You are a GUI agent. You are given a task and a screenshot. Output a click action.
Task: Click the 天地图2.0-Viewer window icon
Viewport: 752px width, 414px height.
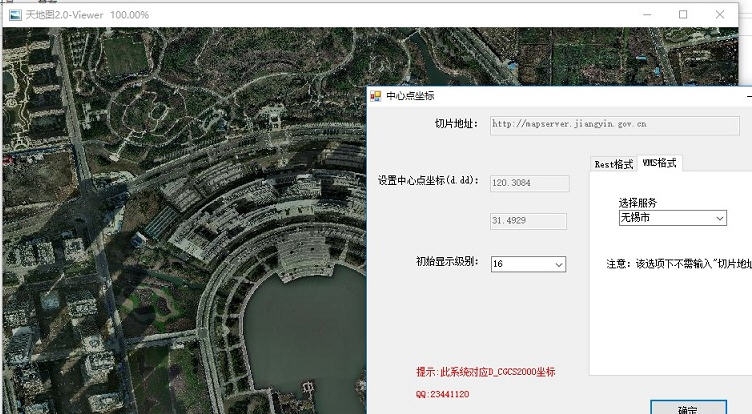15,15
